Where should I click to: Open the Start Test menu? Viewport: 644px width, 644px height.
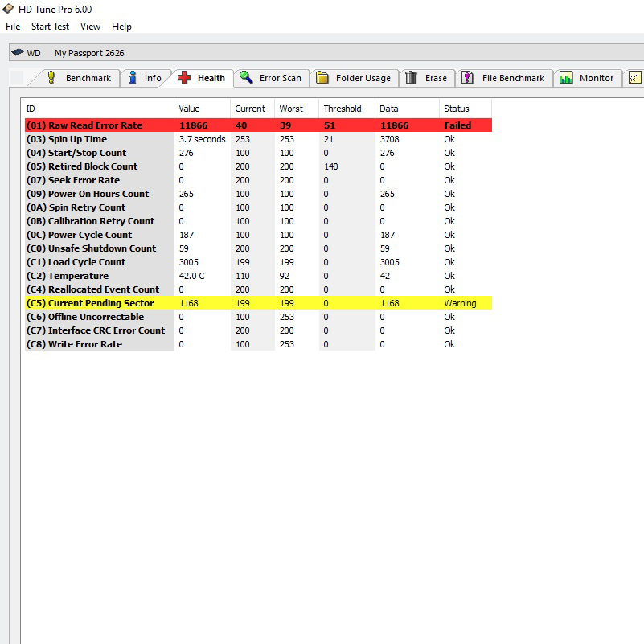point(50,27)
